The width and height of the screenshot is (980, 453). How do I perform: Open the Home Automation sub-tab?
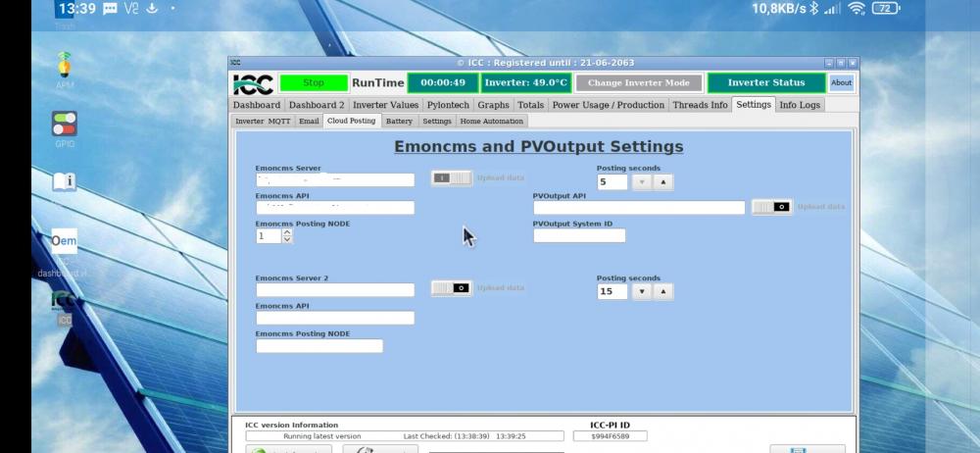[x=492, y=122]
